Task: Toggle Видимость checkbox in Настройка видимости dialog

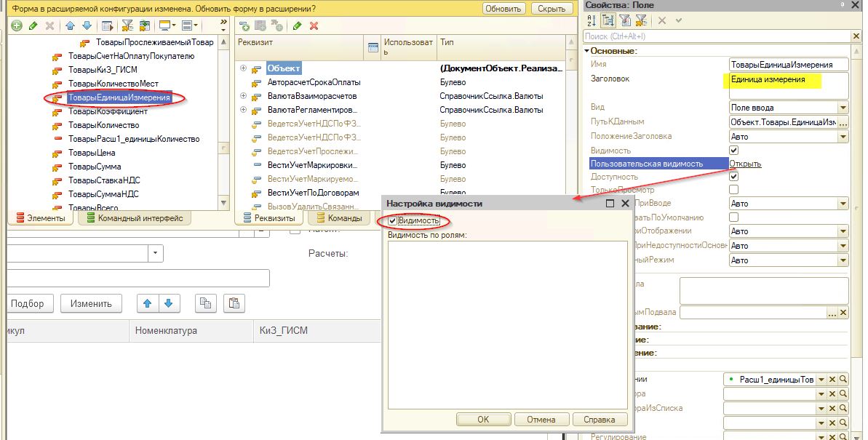Action: click(x=392, y=221)
